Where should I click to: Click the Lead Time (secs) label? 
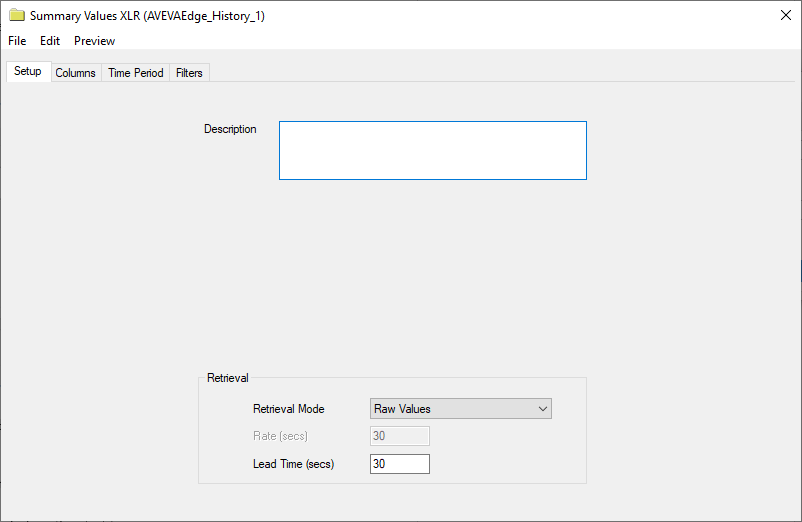[x=294, y=464]
